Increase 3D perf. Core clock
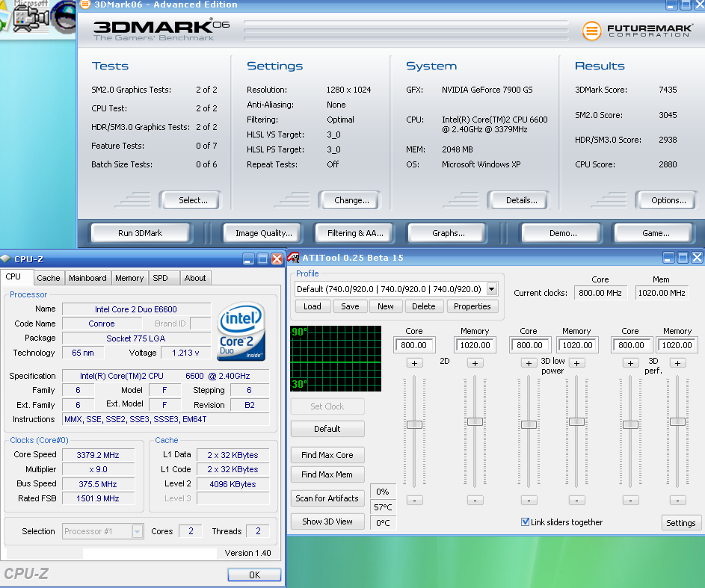The height and width of the screenshot is (588, 705). [630, 363]
